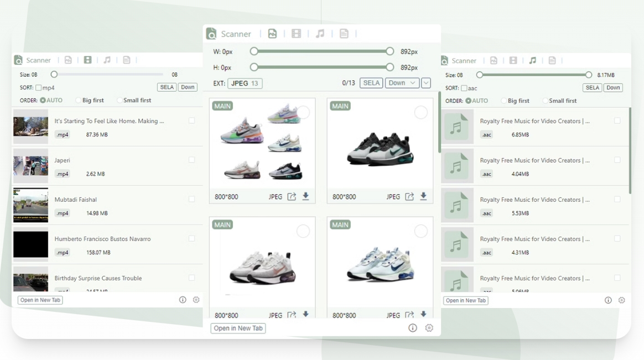
Task: Open the document tab in center Scanner panel
Action: 344,34
